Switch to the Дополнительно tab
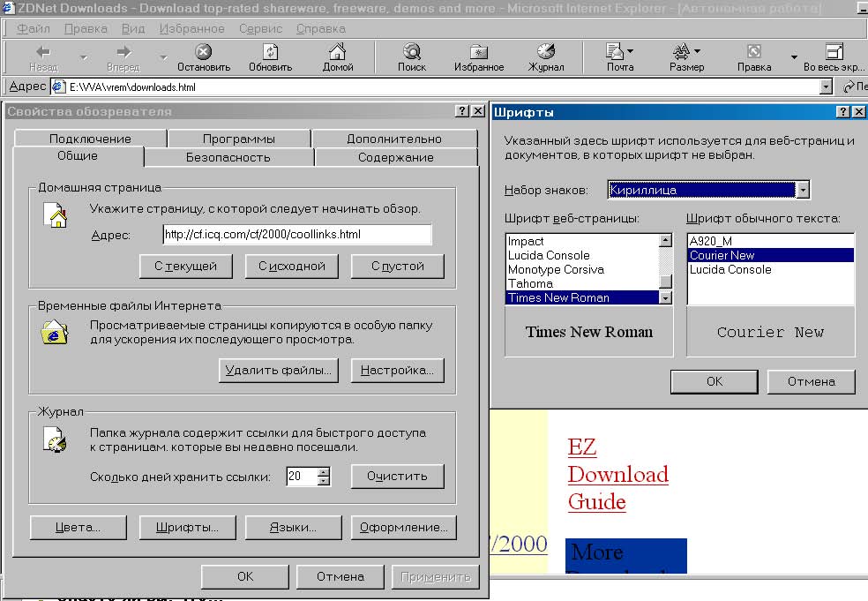The width and height of the screenshot is (868, 601). (394, 139)
